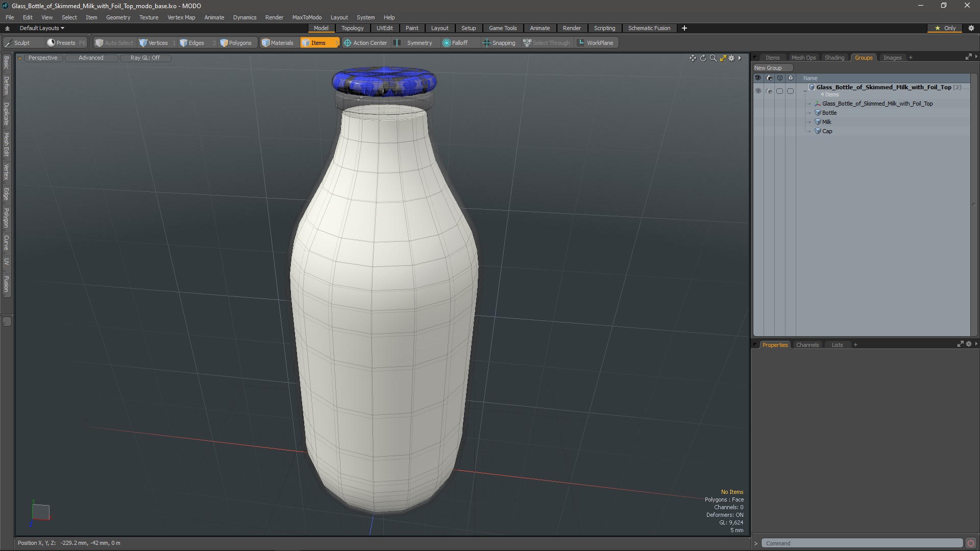
Task: Click the viewport move/pan icon
Action: [x=693, y=58]
